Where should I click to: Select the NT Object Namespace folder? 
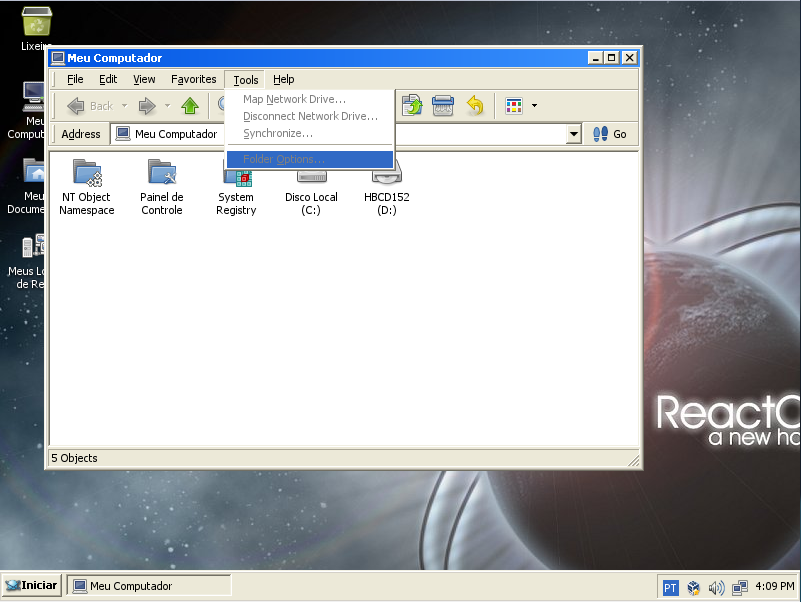(87, 187)
